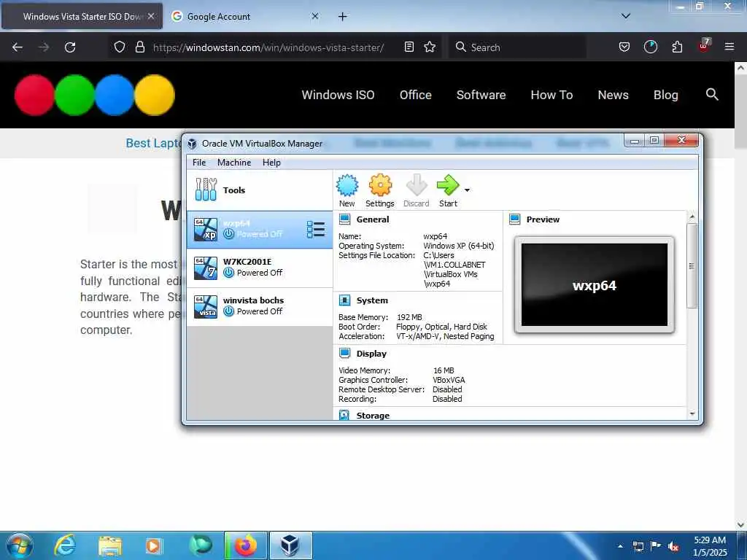Screen dimensions: 747x560
Task: Click the VirtualBox taskbar icon
Action: pos(290,545)
